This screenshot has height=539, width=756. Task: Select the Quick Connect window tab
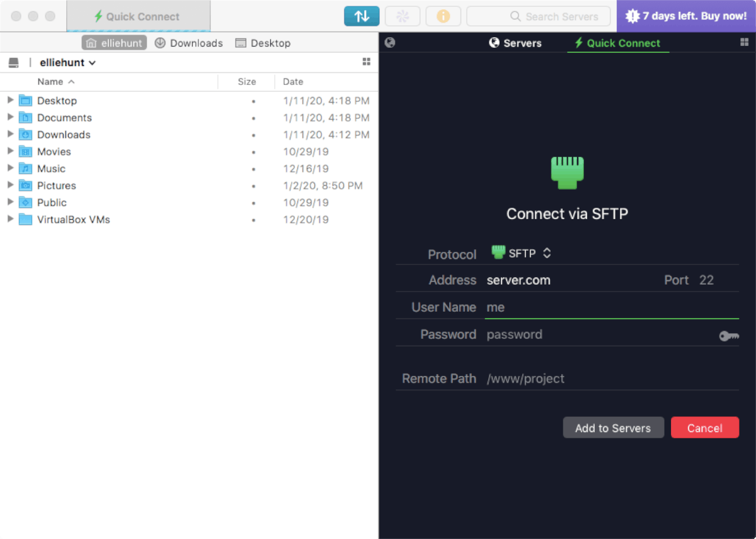[x=138, y=16]
